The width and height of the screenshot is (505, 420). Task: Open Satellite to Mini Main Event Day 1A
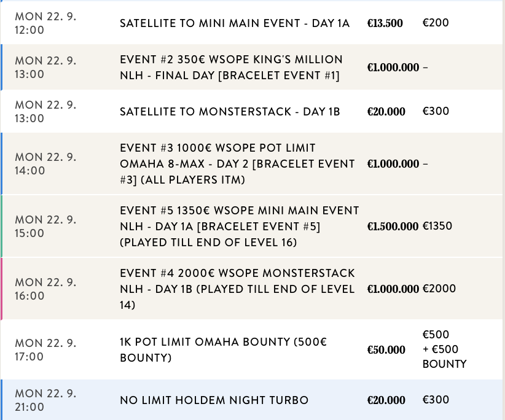tap(234, 23)
